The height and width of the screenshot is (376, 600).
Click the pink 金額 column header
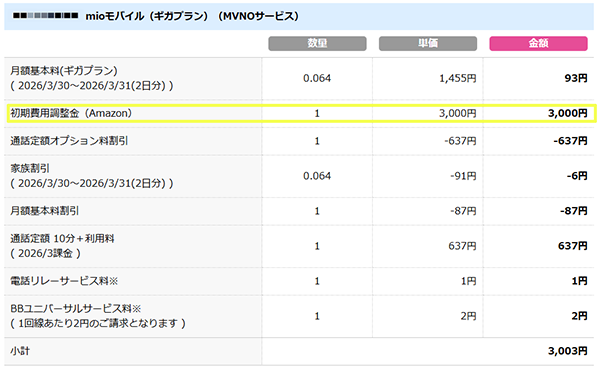[x=538, y=44]
